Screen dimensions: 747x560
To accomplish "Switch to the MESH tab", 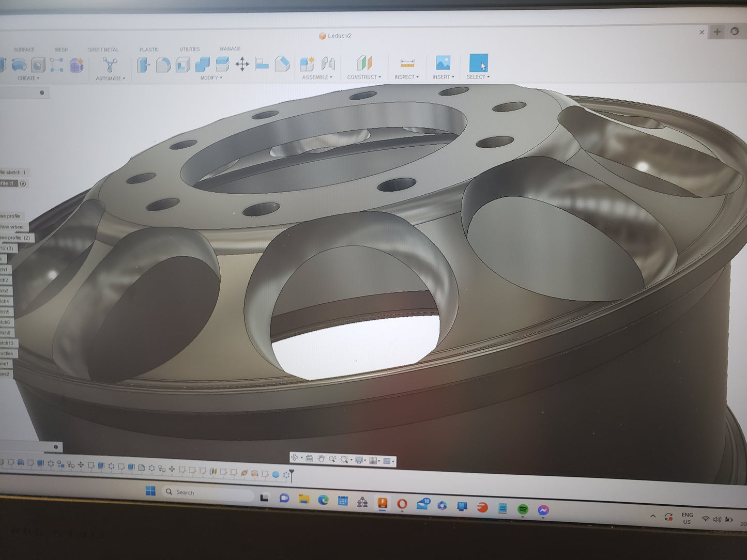I will [61, 50].
